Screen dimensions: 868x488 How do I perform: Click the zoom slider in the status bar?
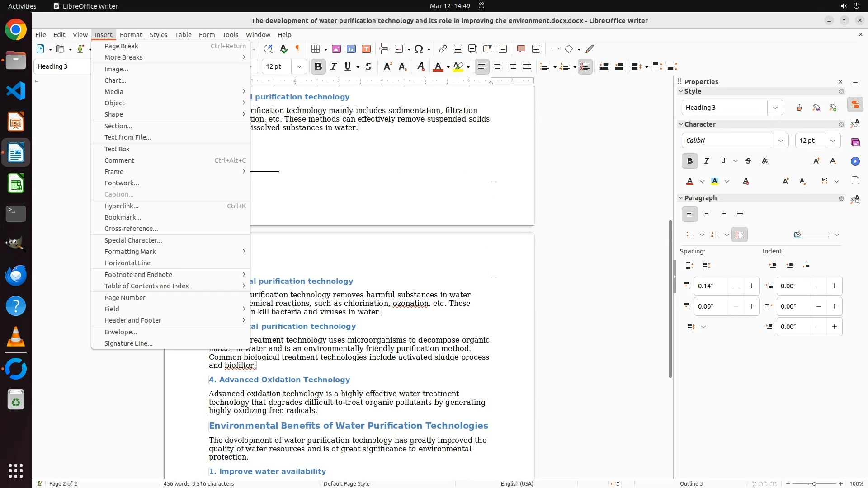click(814, 483)
